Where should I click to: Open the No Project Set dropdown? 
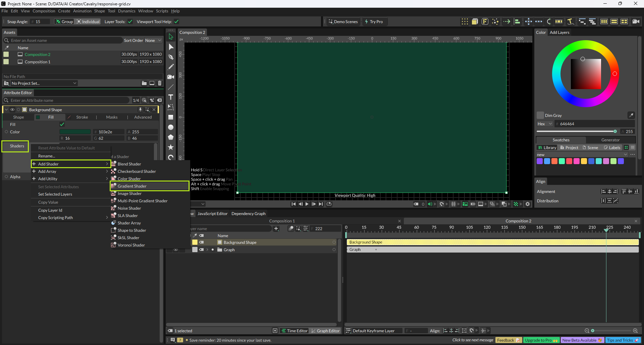click(x=44, y=83)
